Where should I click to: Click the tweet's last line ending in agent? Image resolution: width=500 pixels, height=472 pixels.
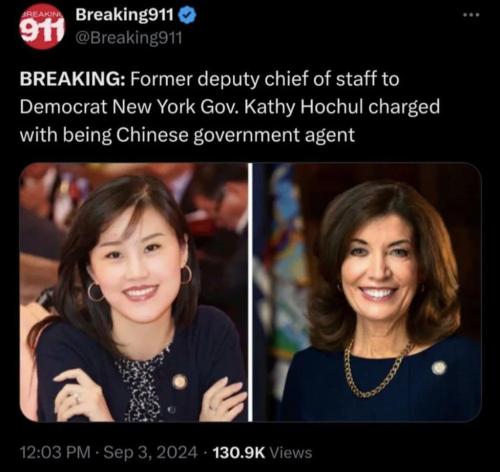pos(187,136)
